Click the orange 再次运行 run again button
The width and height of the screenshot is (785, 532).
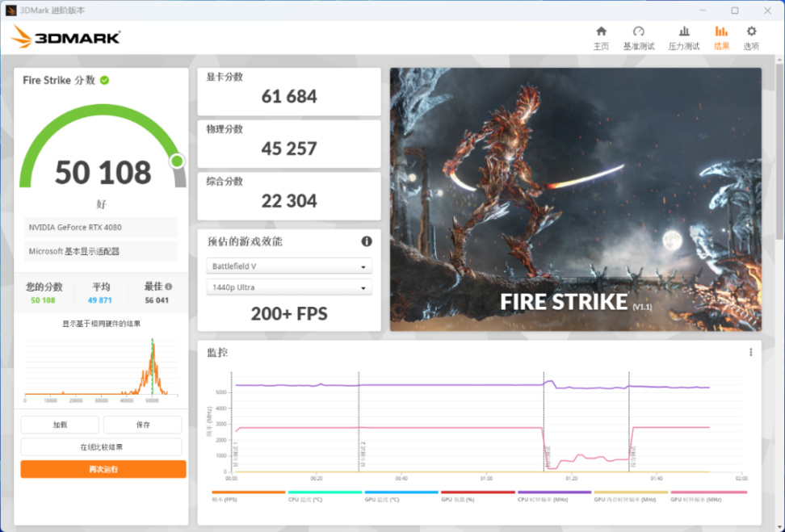tap(103, 469)
